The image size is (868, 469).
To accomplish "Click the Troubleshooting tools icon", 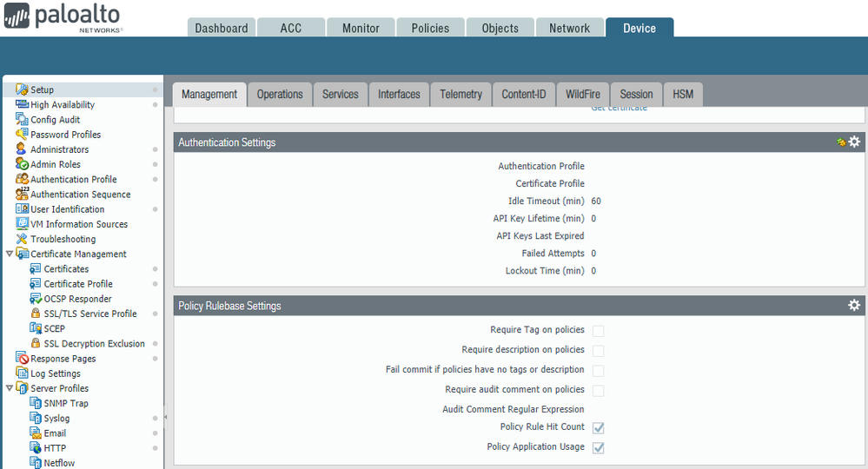I will pos(22,239).
